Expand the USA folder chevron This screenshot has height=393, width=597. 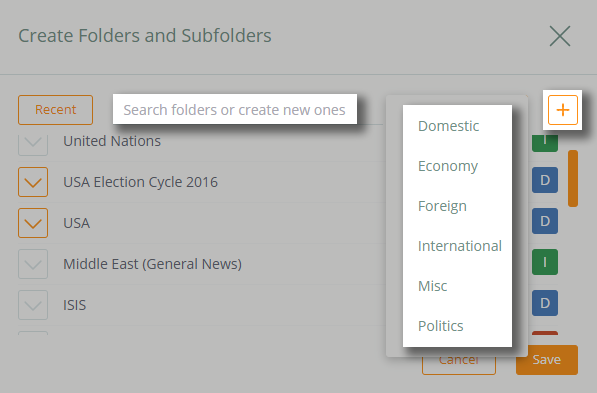coord(33,223)
